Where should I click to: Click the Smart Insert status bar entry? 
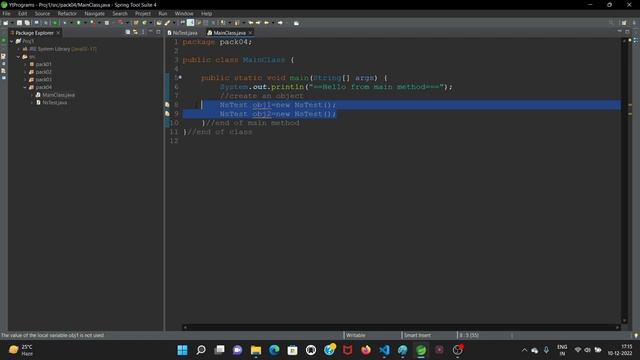coord(417,336)
